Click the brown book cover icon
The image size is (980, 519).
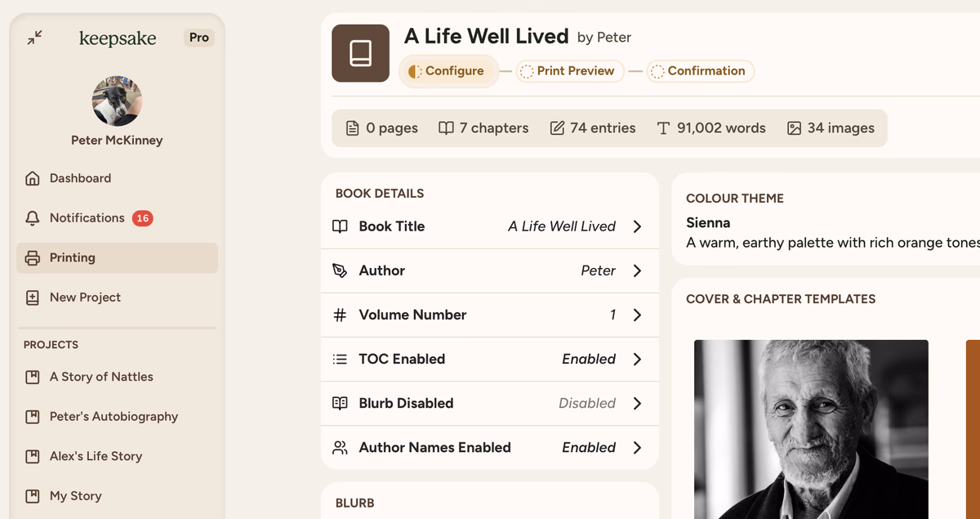click(x=360, y=54)
